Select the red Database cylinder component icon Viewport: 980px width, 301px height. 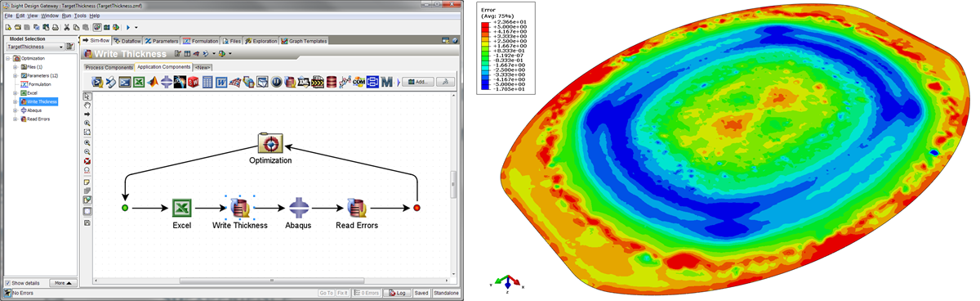coord(331,82)
